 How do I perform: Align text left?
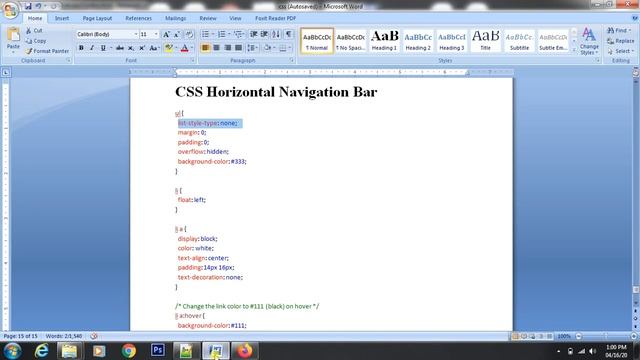pyautogui.click(x=205, y=48)
